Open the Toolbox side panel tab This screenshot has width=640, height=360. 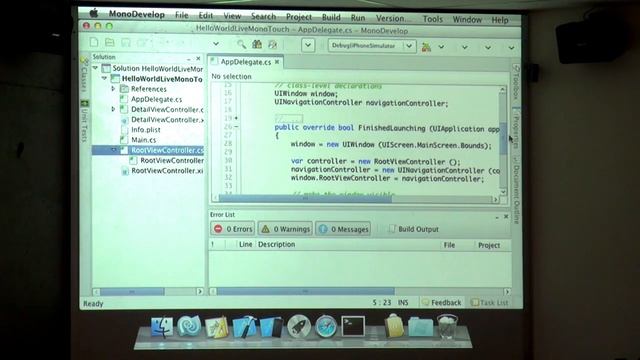coord(516,83)
